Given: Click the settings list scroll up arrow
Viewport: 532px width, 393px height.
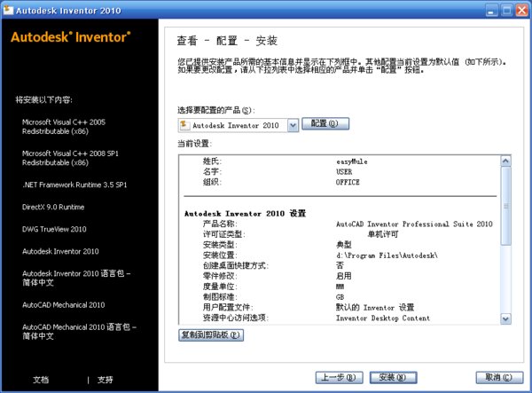Looking at the screenshot, I should 505,161.
